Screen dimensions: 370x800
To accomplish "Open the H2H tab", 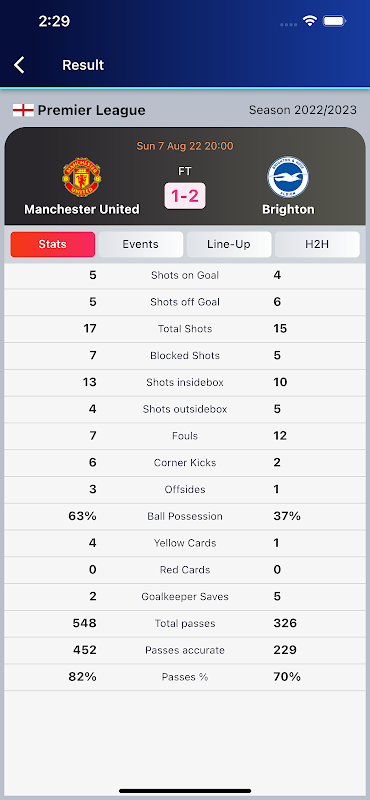I will pyautogui.click(x=317, y=244).
